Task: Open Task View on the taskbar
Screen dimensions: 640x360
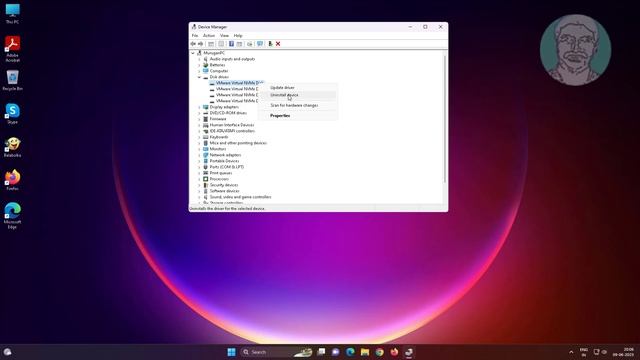Action: click(x=321, y=352)
